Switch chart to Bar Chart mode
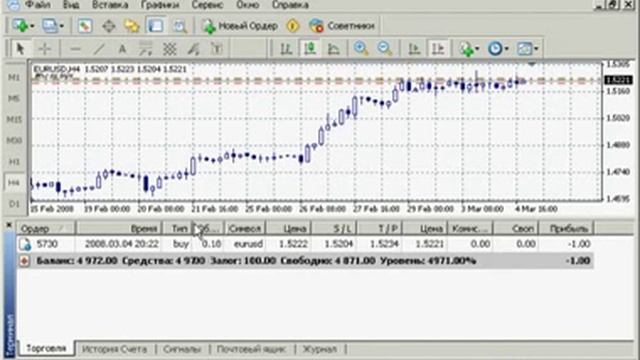This screenshot has height=360, width=640. 286,49
